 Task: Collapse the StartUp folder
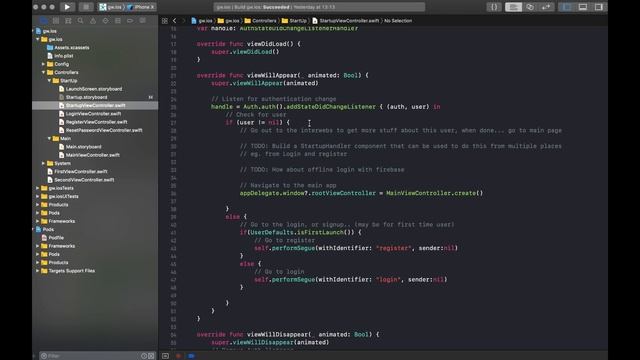tap(49, 80)
